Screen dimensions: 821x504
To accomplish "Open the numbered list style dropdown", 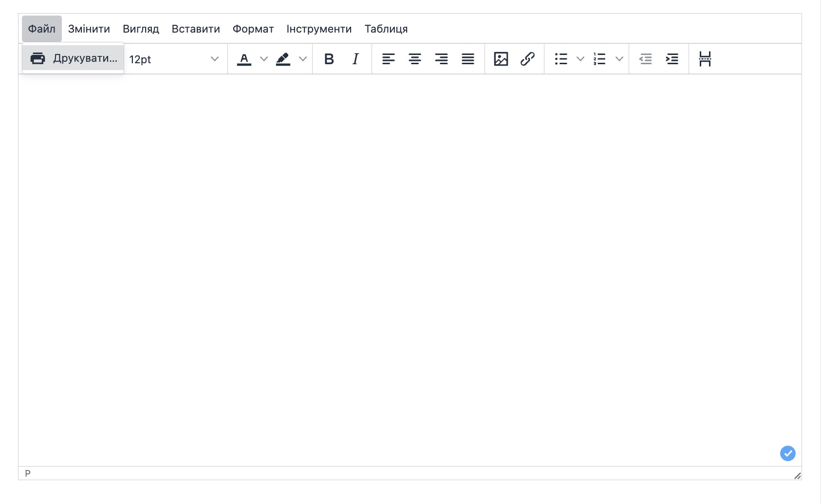I will point(619,59).
